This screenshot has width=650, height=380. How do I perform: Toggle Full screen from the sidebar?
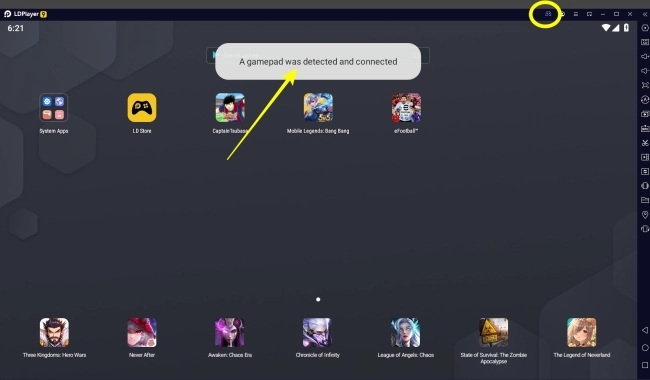click(x=645, y=85)
